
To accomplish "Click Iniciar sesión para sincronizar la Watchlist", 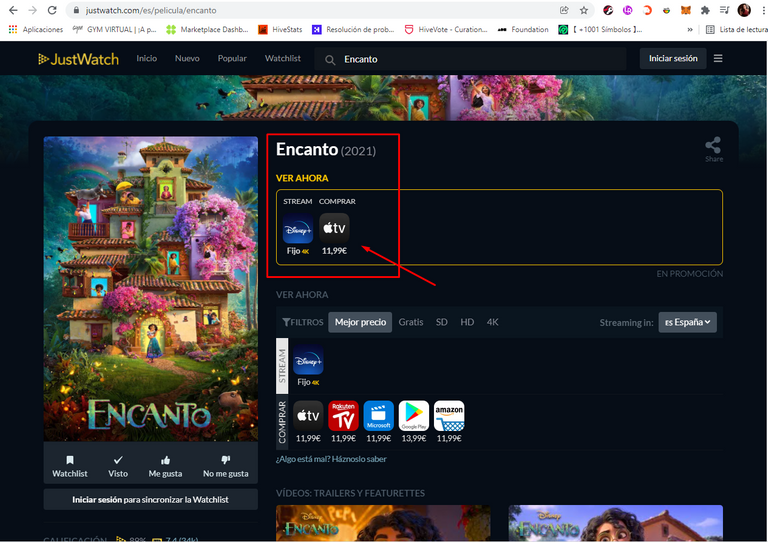I will coord(150,499).
